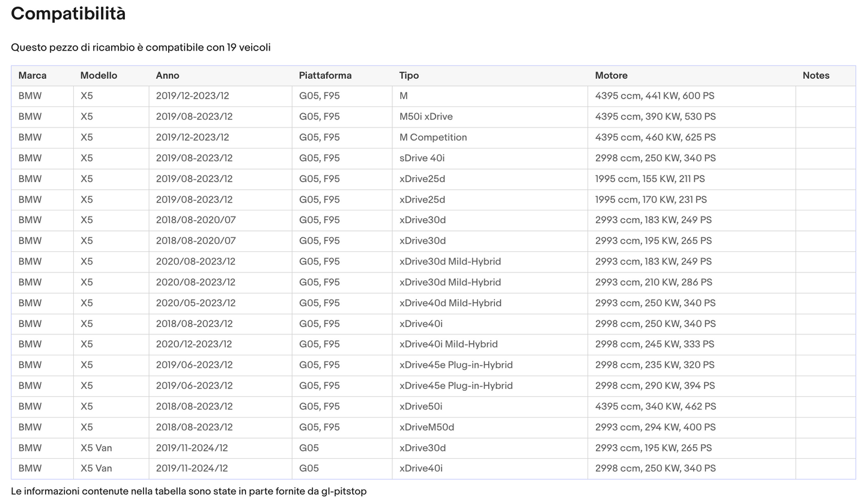Click the M50i xDrive type cell
Viewport: 868px width, 502px height.
pyautogui.click(x=426, y=117)
